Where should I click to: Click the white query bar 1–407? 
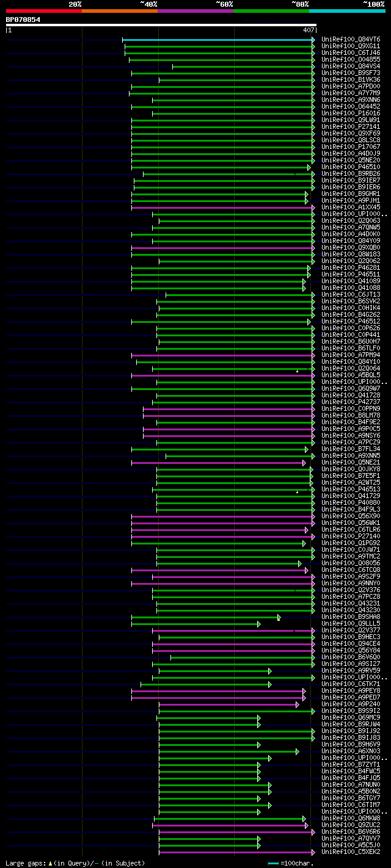click(161, 25)
